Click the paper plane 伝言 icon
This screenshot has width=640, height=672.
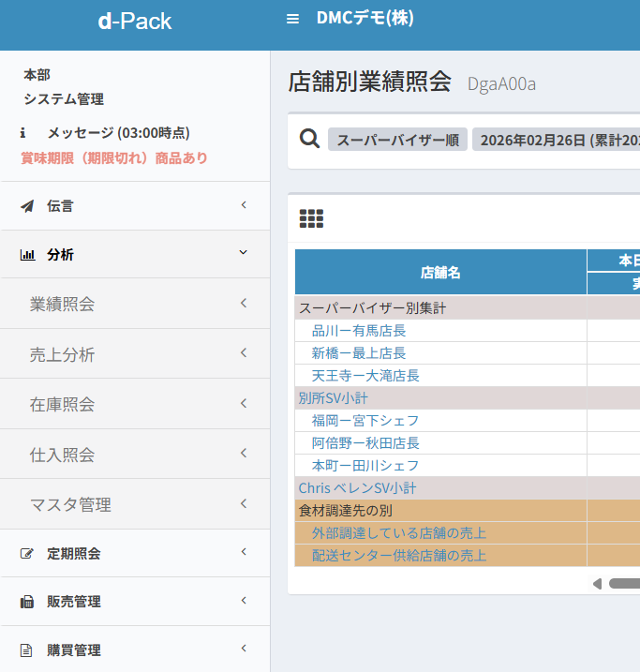pyautogui.click(x=27, y=206)
